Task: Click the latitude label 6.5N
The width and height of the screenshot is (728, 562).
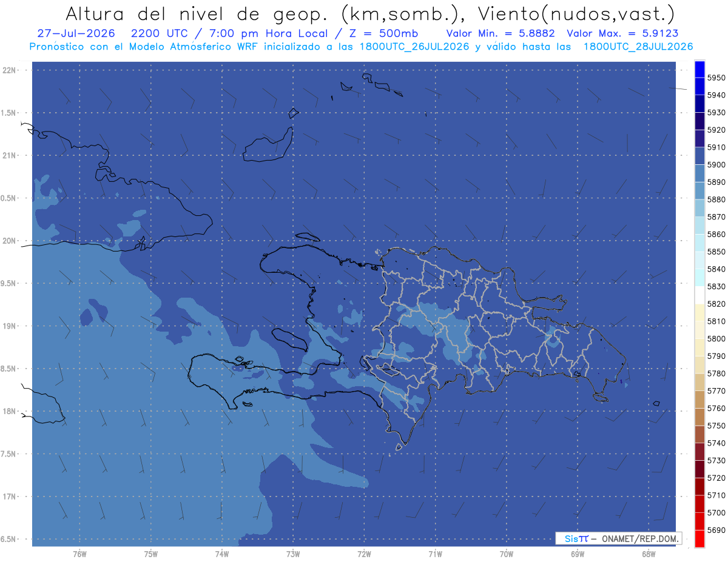Action: point(8,539)
